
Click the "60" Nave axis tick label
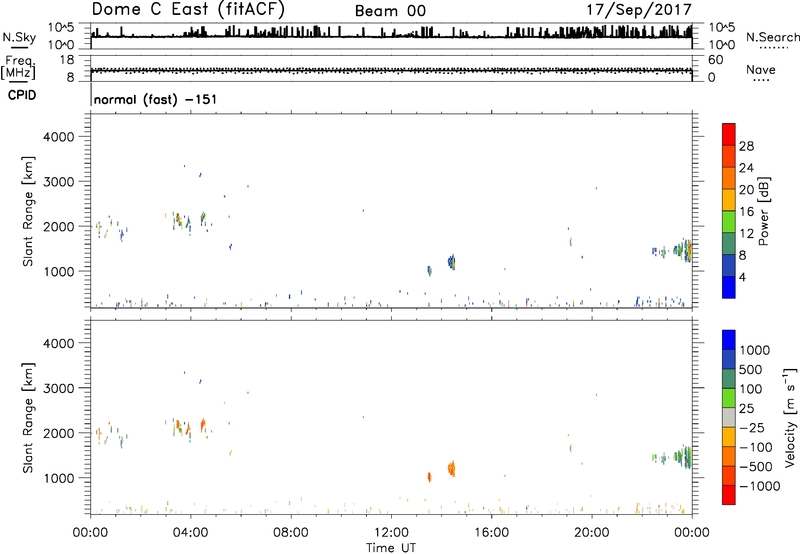[716, 60]
